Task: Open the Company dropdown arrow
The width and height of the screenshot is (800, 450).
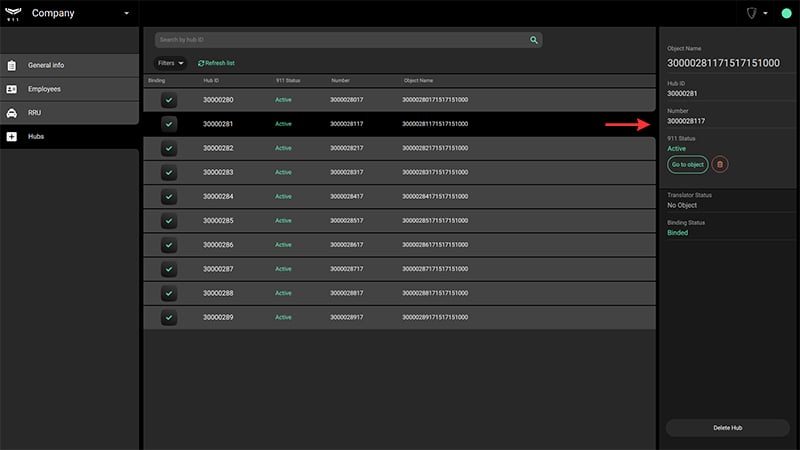Action: [x=127, y=13]
